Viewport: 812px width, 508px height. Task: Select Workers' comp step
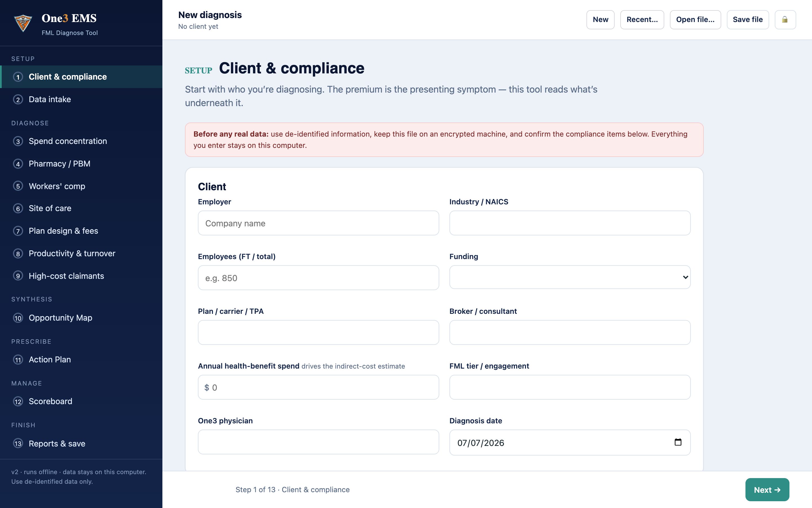pos(81,186)
